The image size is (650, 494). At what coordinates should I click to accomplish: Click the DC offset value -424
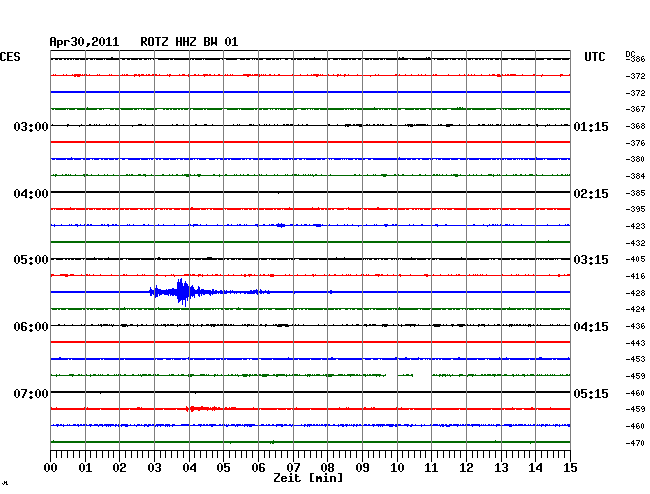(635, 309)
